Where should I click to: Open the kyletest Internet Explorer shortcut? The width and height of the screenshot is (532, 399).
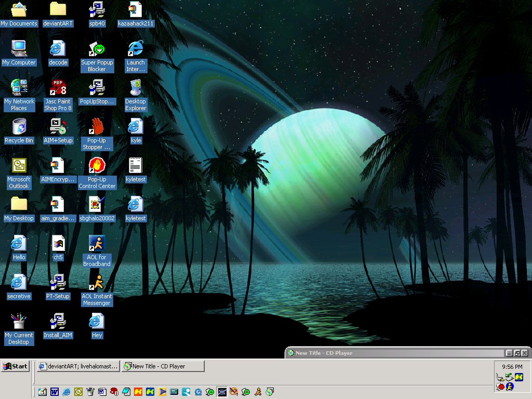(136, 209)
